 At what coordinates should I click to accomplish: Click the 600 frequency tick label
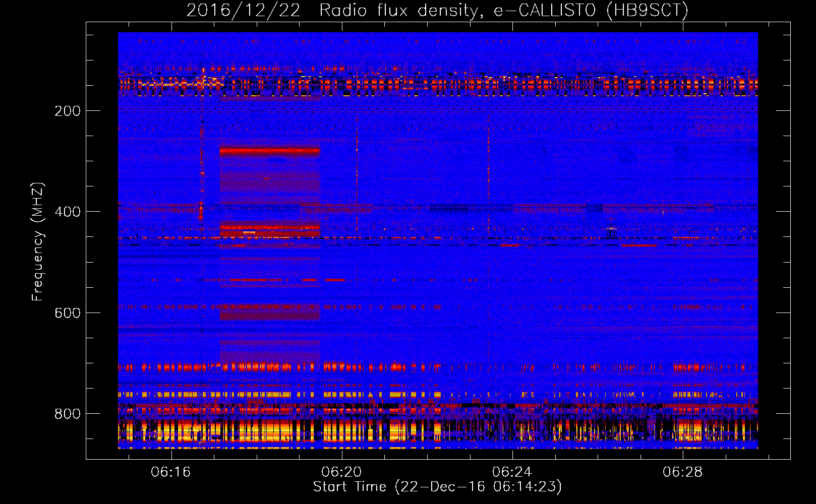click(x=68, y=313)
